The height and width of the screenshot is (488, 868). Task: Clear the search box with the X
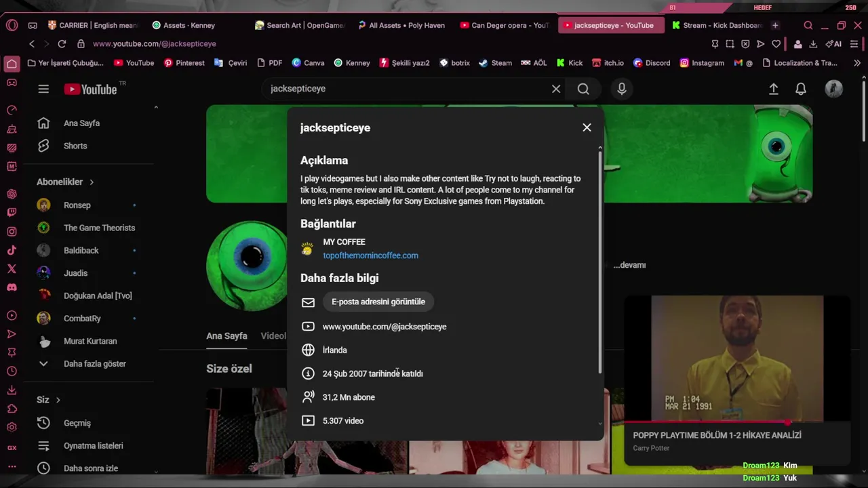(x=556, y=89)
